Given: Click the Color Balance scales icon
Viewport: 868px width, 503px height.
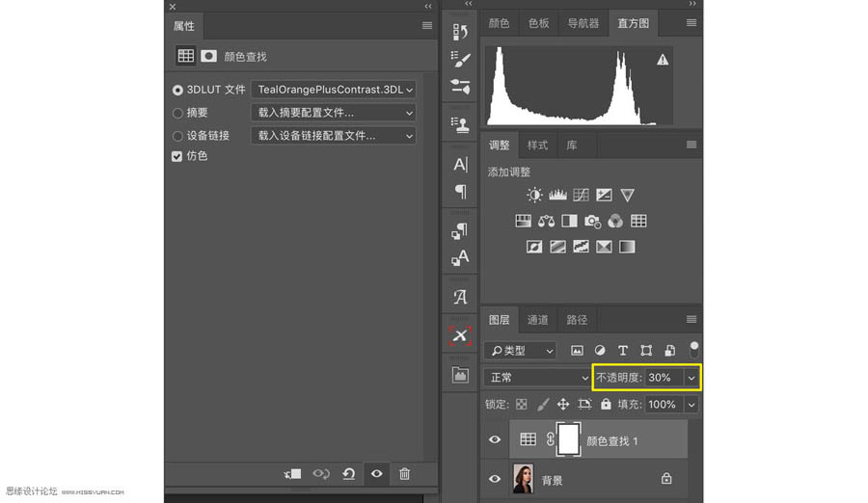Looking at the screenshot, I should [546, 222].
